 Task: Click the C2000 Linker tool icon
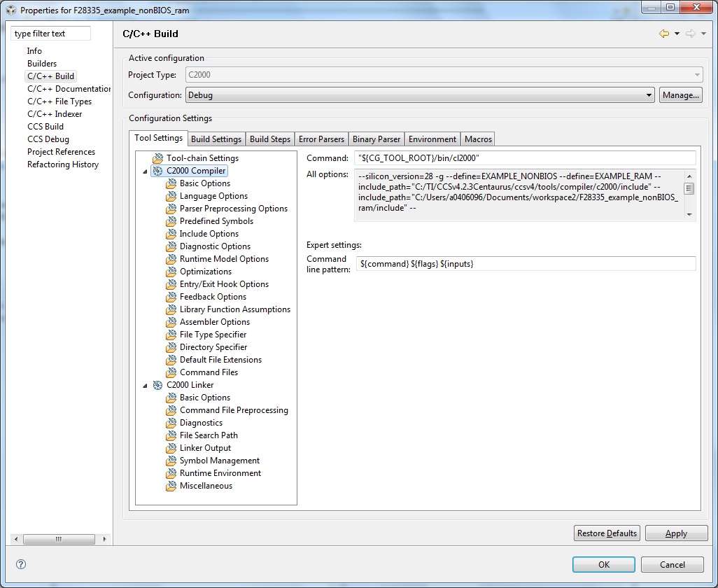[159, 384]
